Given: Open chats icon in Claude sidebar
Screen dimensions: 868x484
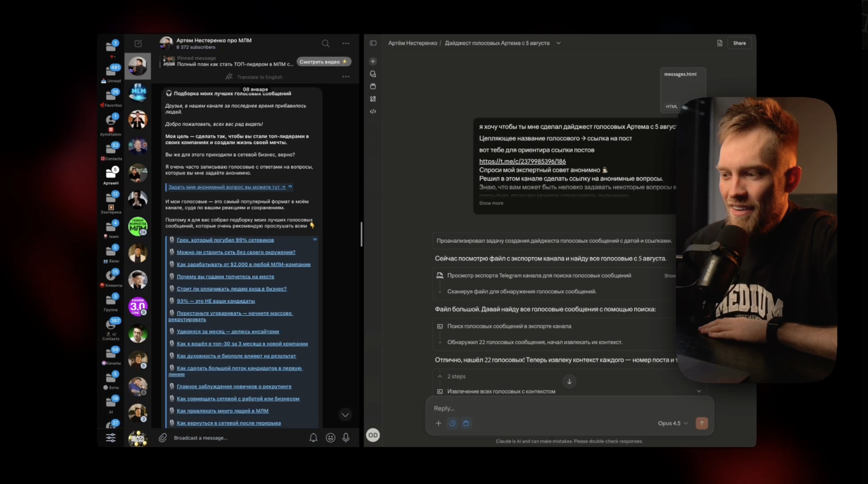Looking at the screenshot, I should pos(373,74).
